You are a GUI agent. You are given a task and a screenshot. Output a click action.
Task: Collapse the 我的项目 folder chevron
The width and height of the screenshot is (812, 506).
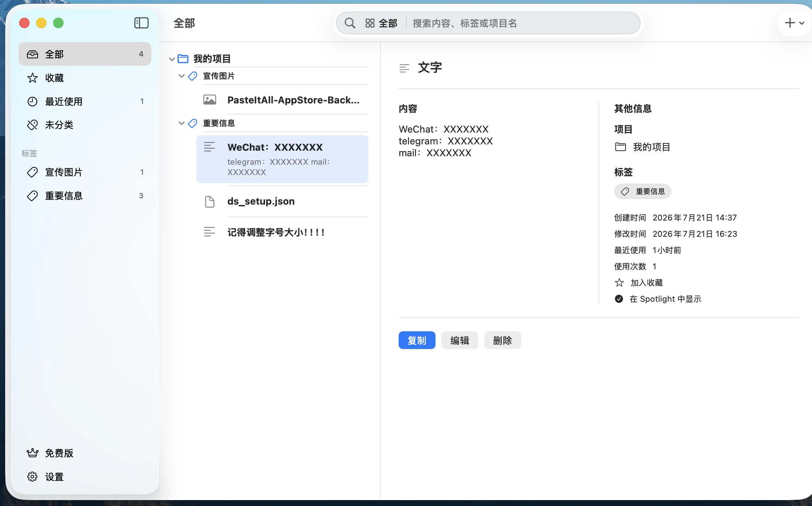pos(172,59)
